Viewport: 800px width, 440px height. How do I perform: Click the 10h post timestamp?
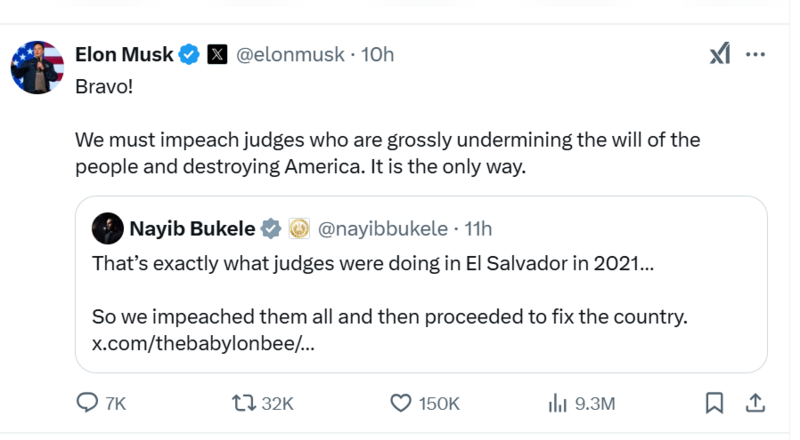click(x=377, y=55)
